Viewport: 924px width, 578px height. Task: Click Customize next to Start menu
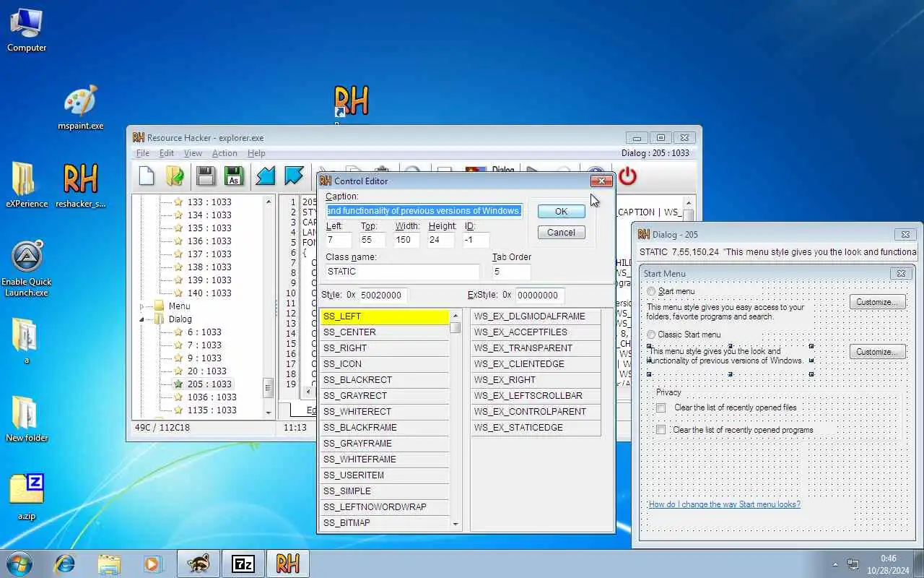pos(877,302)
